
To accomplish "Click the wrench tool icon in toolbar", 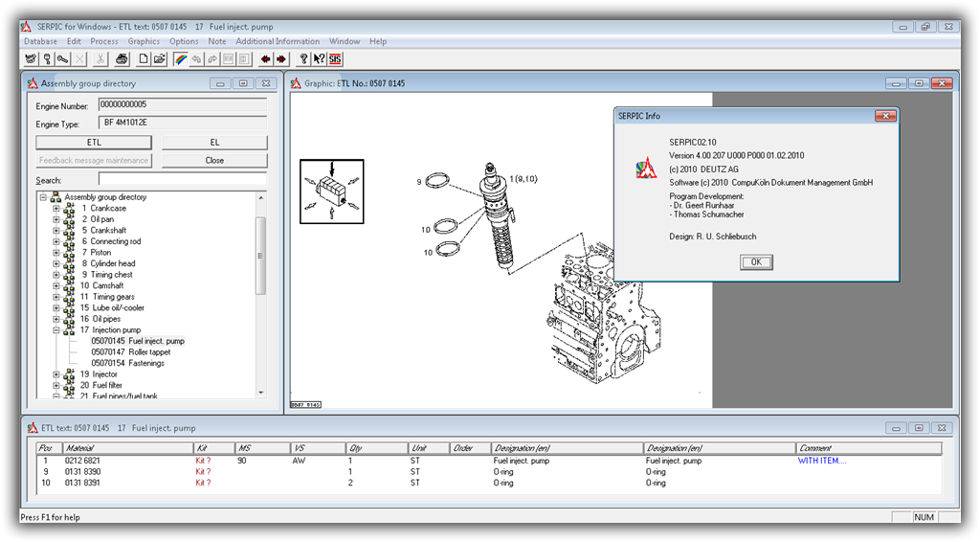I will [63, 59].
